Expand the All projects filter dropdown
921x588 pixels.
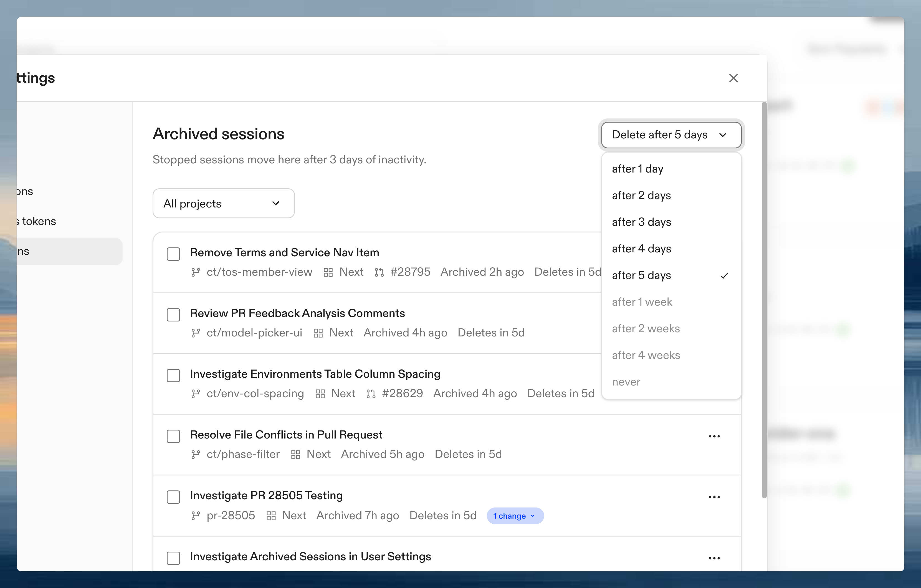pyautogui.click(x=223, y=203)
